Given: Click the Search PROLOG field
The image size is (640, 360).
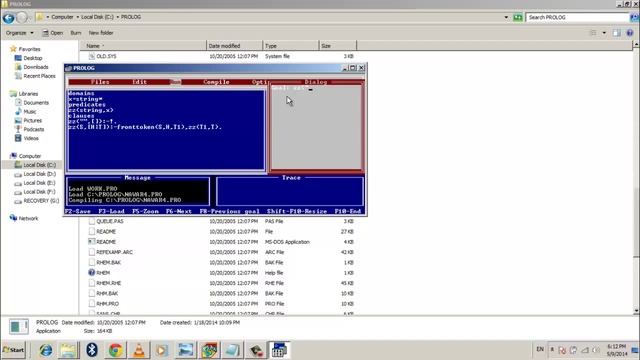Looking at the screenshot, I should click(577, 17).
